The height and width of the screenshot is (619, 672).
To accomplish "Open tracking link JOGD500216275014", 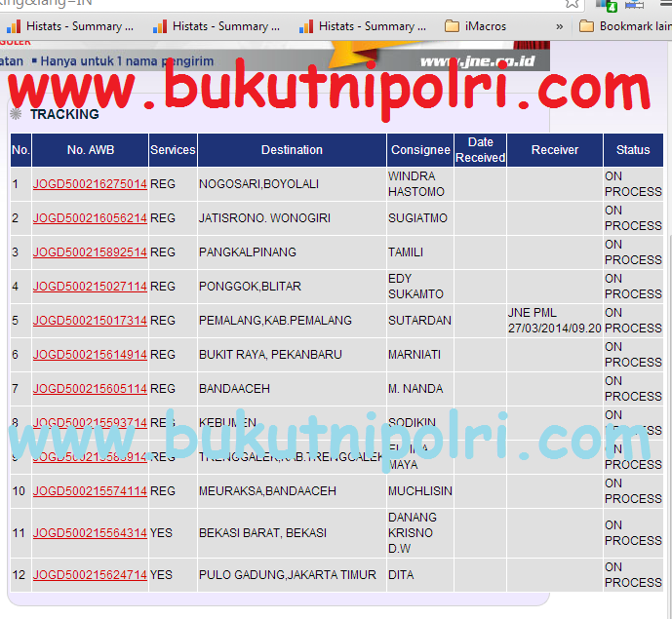I will click(90, 184).
